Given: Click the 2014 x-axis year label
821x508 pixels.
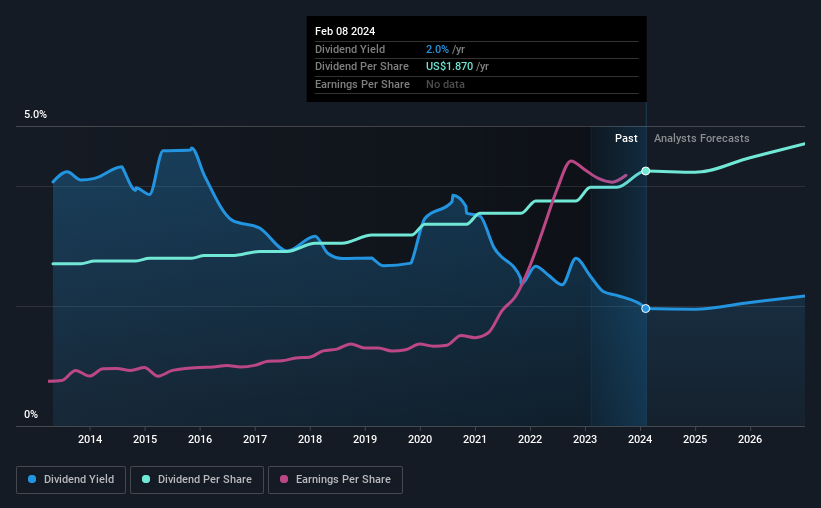Looking at the screenshot, I should tap(90, 439).
